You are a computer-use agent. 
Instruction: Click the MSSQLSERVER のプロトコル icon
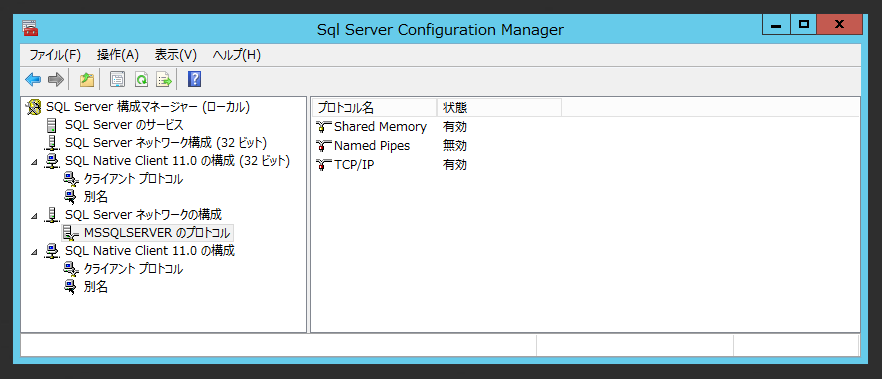(x=70, y=233)
